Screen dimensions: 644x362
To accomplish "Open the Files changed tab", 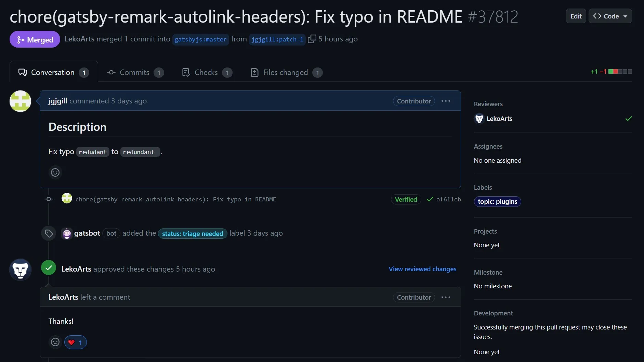I will click(286, 73).
